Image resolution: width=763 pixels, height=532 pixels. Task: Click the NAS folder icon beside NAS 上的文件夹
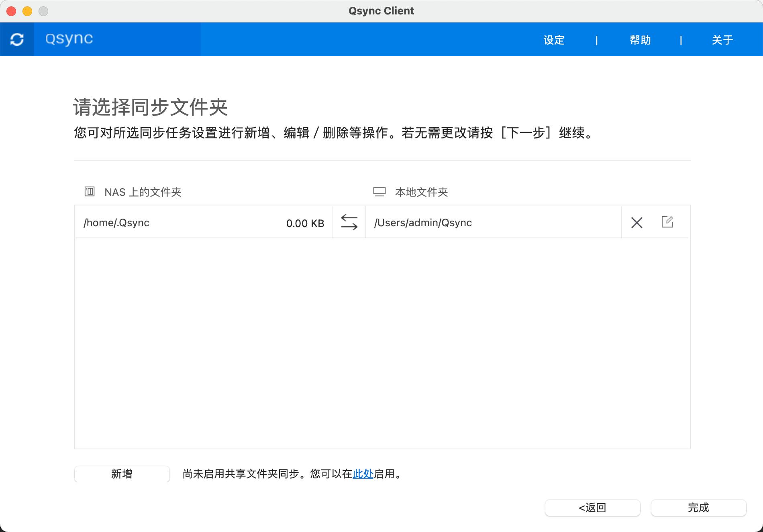pyautogui.click(x=89, y=191)
